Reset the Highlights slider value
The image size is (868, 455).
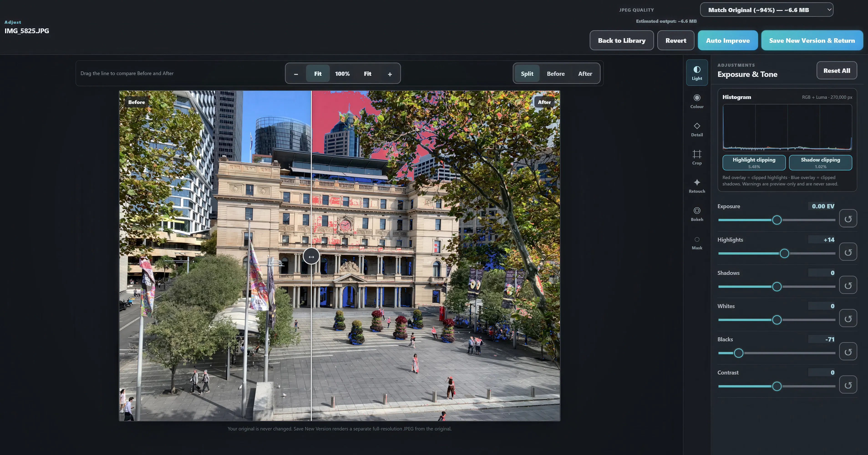tap(848, 252)
